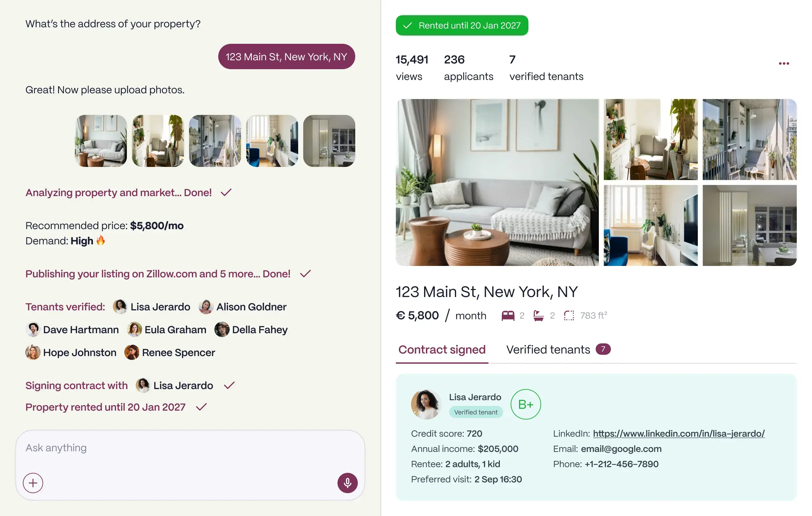Open the balcony view thumbnail in chat
This screenshot has height=516, width=812.
(x=215, y=141)
